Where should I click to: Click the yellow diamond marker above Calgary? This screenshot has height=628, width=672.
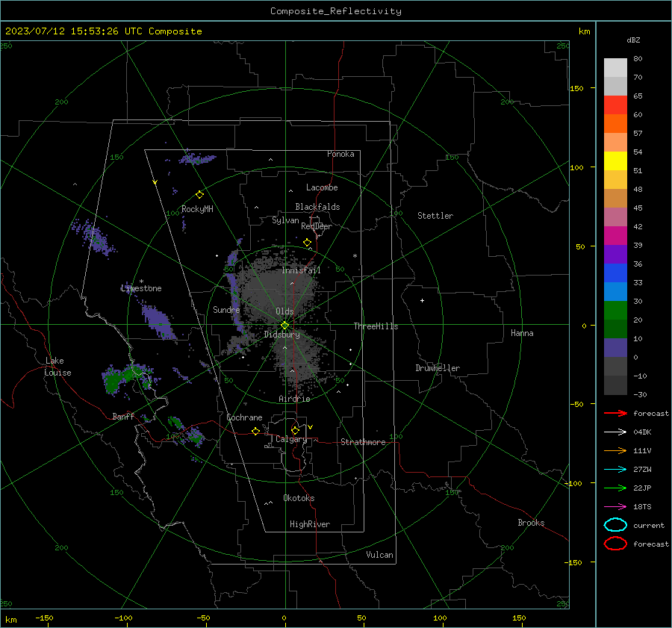(295, 430)
